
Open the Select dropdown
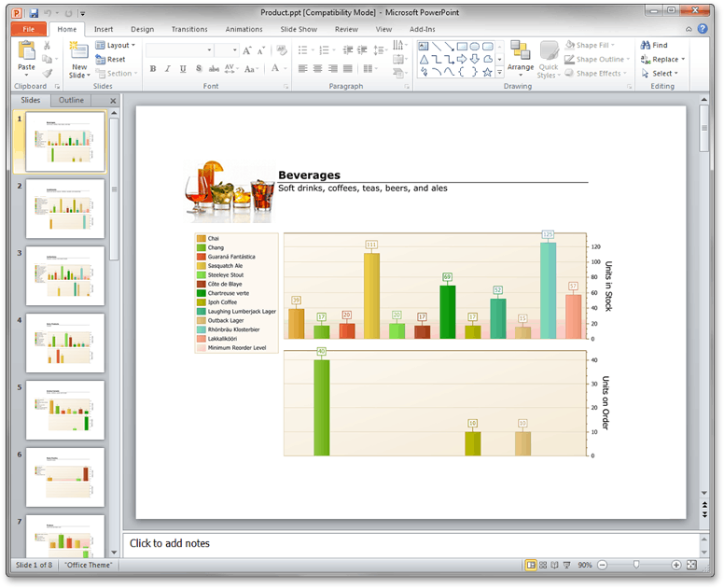point(660,73)
